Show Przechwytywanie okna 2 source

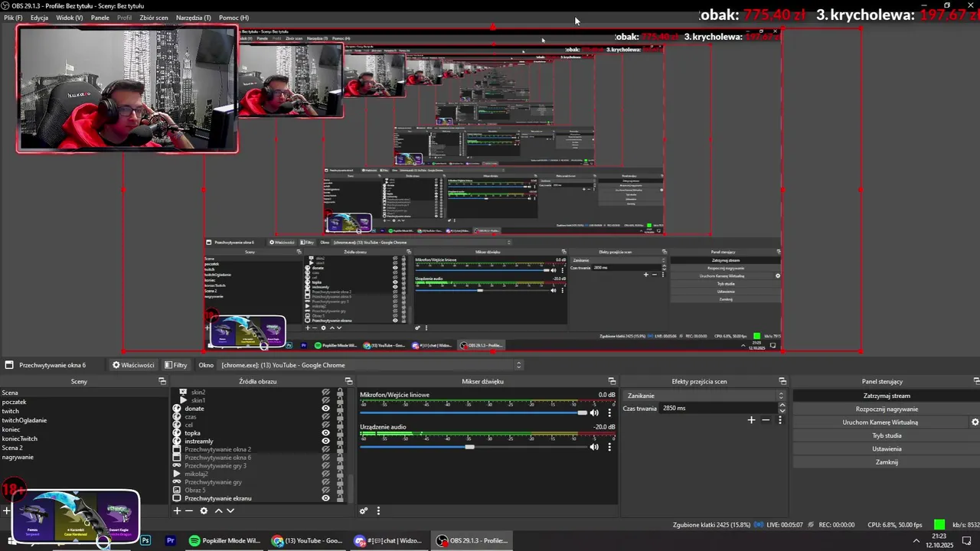click(x=325, y=449)
